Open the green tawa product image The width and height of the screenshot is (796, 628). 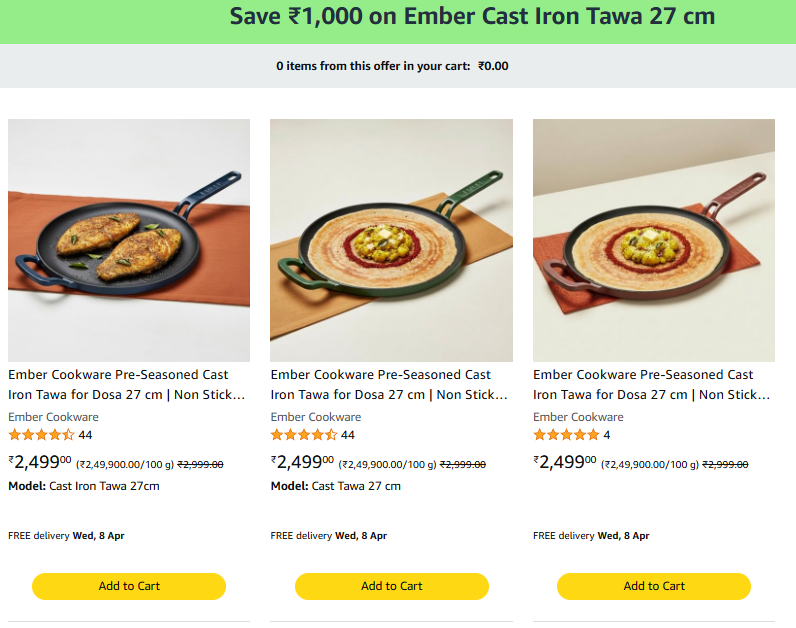coord(391,240)
